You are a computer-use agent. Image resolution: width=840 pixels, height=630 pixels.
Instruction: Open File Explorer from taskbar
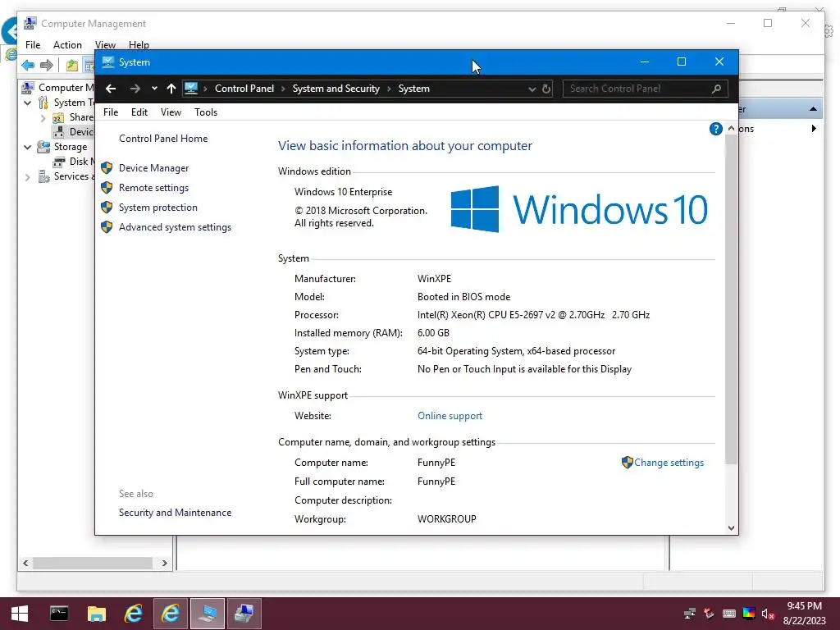pyautogui.click(x=97, y=614)
